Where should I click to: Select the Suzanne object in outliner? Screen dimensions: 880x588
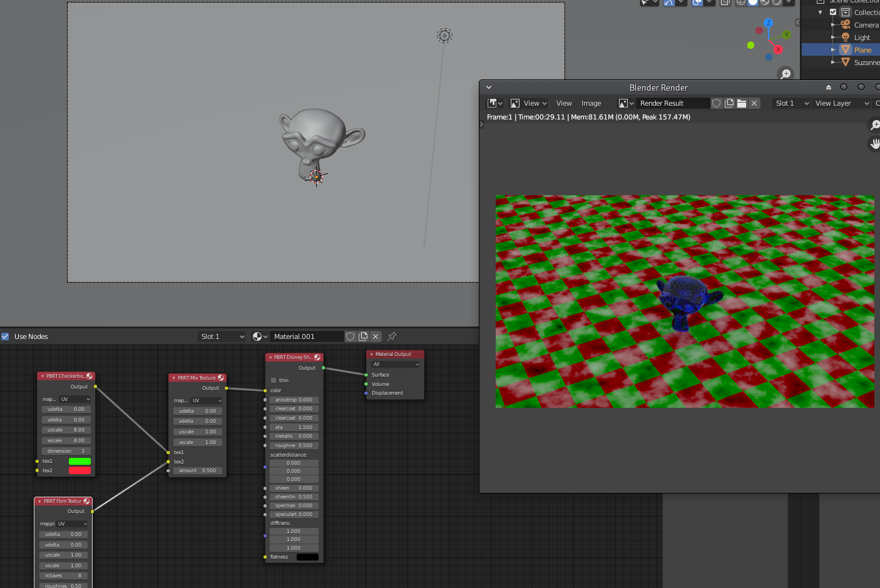click(x=867, y=63)
